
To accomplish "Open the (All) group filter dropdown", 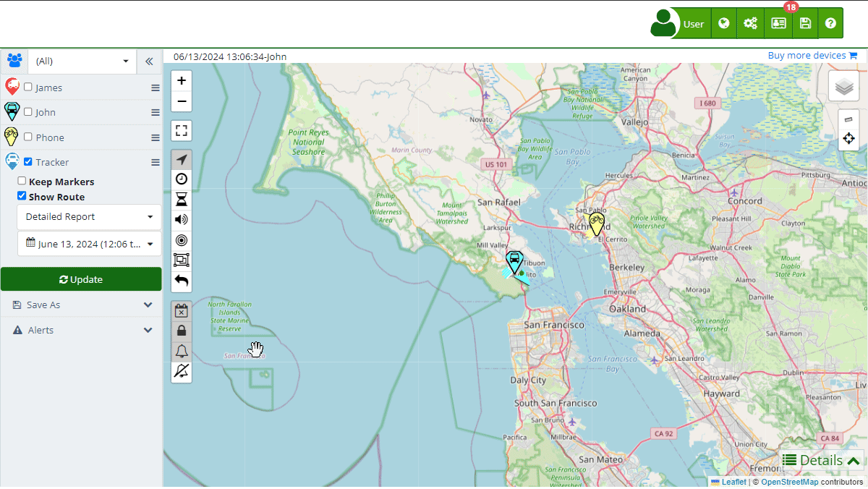I will [82, 61].
